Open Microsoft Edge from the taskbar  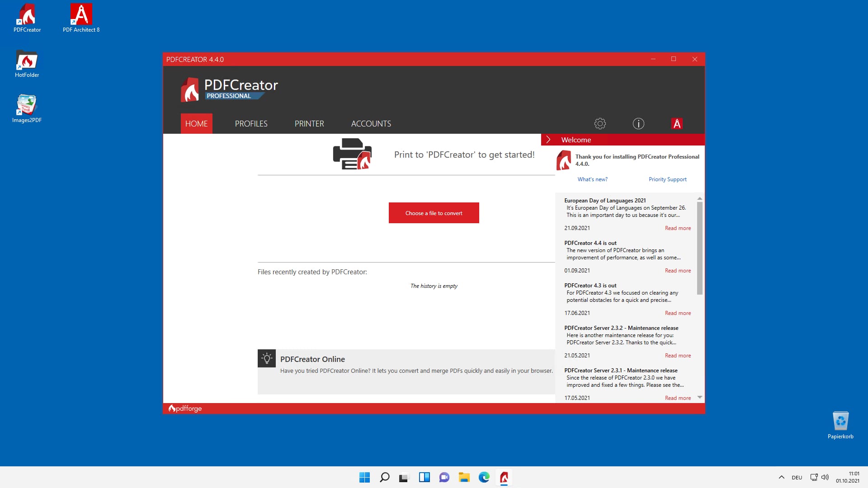coord(484,477)
